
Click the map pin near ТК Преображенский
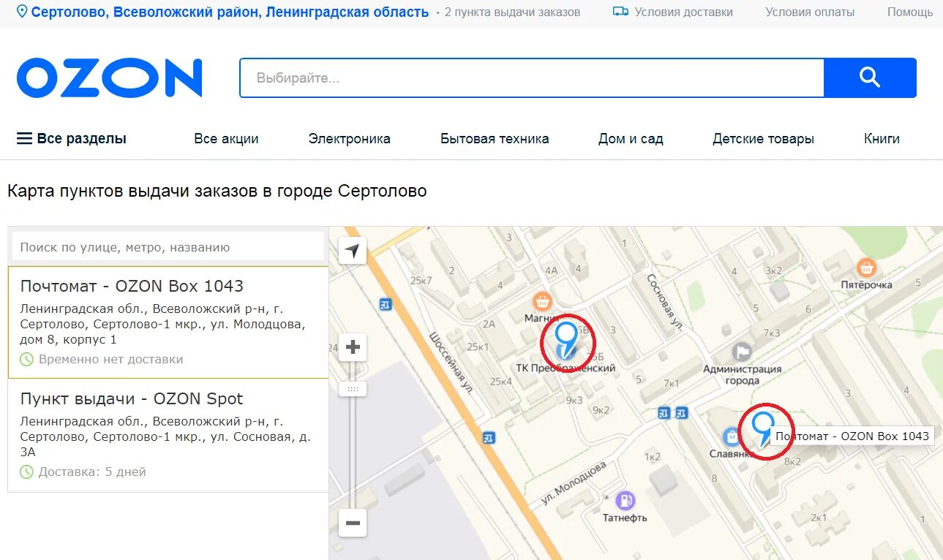[x=566, y=339]
